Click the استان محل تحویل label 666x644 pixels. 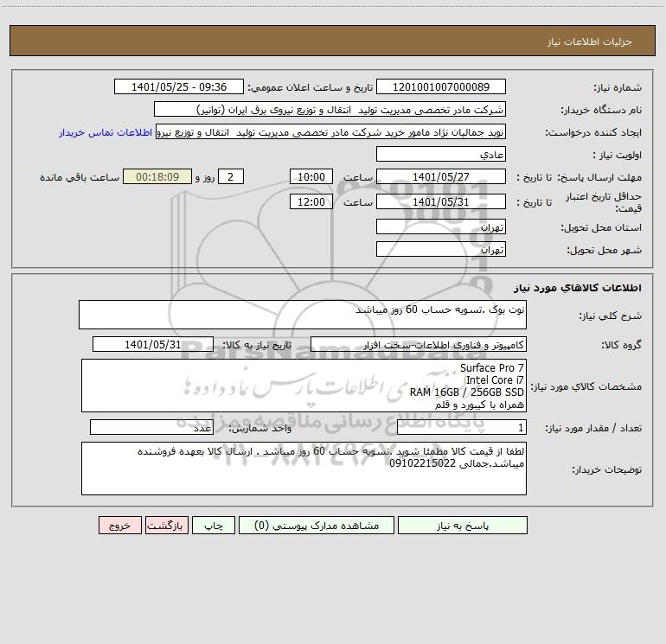tap(601, 227)
